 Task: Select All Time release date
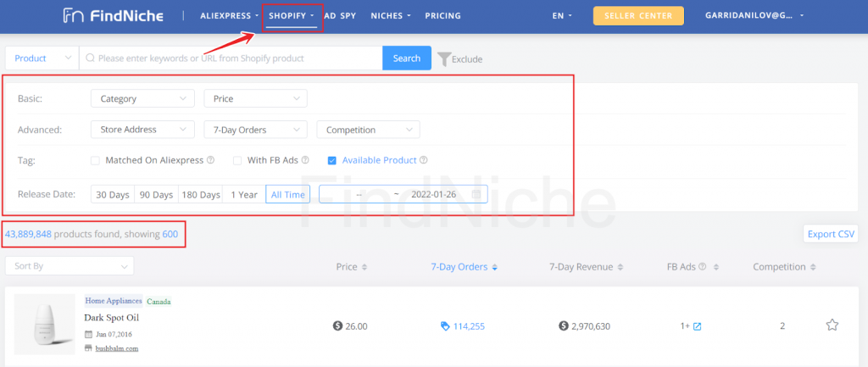coord(288,194)
